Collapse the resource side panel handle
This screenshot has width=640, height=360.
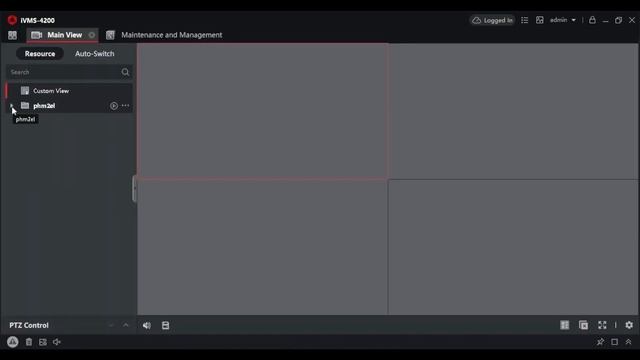pyautogui.click(x=134, y=189)
